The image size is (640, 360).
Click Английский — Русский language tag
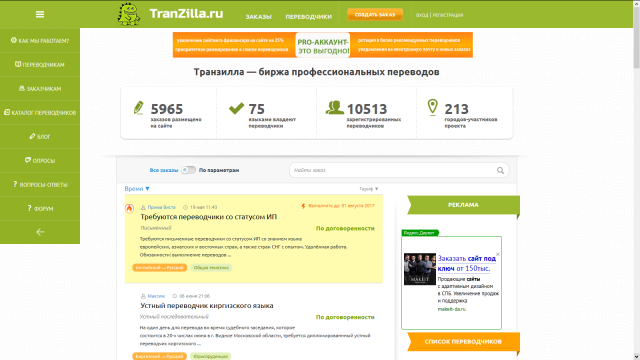pyautogui.click(x=160, y=268)
